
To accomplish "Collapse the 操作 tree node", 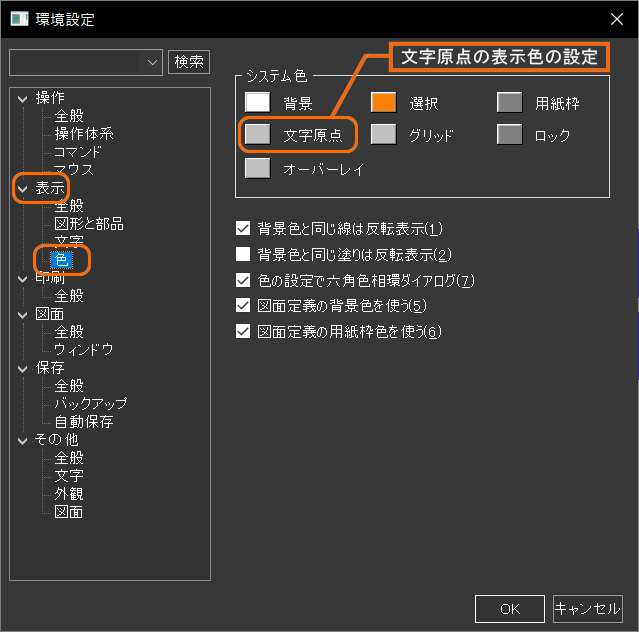I will click(x=22, y=98).
